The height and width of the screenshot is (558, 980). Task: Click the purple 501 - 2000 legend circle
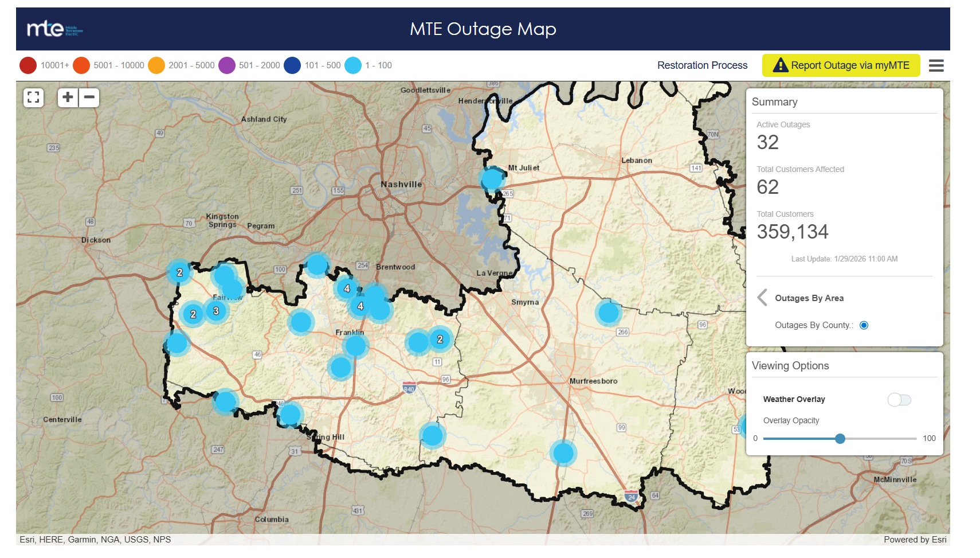click(x=227, y=65)
